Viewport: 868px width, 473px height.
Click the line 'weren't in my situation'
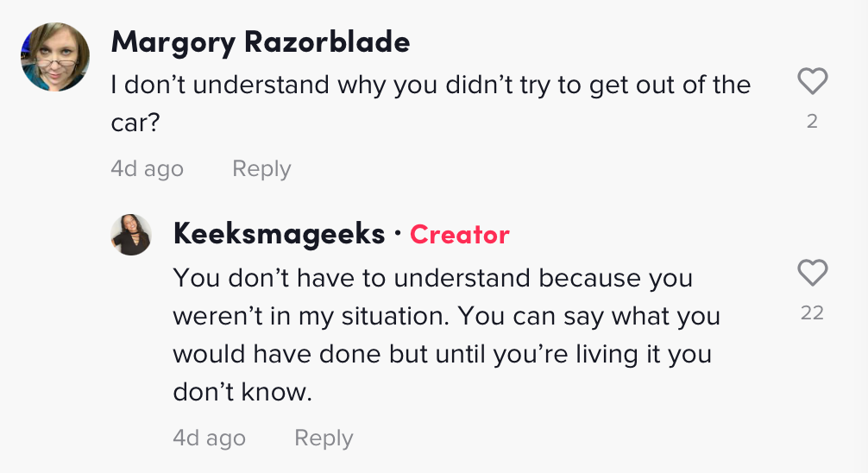tap(311, 316)
